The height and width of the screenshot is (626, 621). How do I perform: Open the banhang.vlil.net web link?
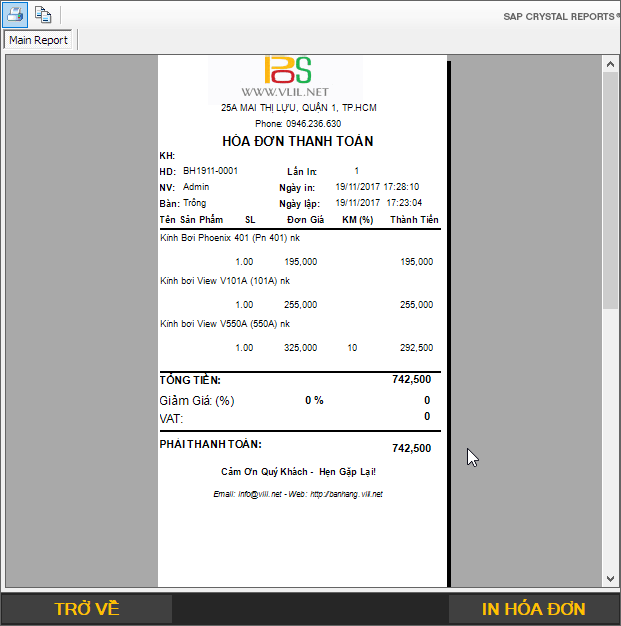click(346, 494)
